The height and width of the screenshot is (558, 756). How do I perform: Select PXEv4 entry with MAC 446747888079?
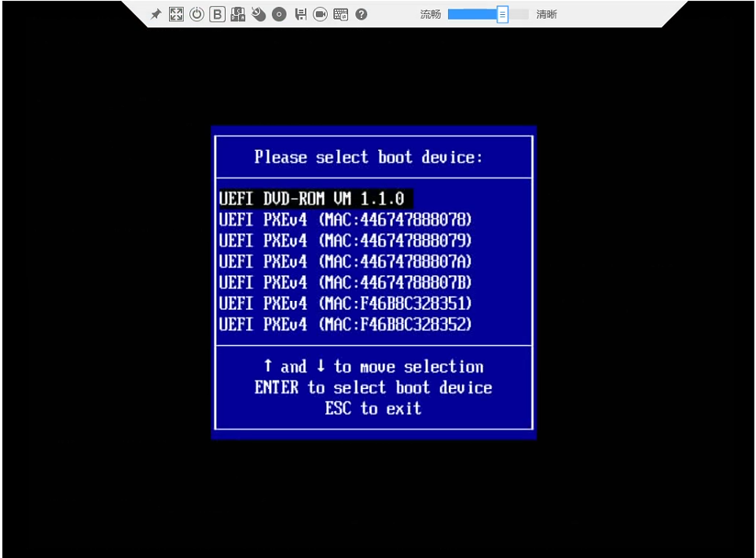[x=345, y=240]
